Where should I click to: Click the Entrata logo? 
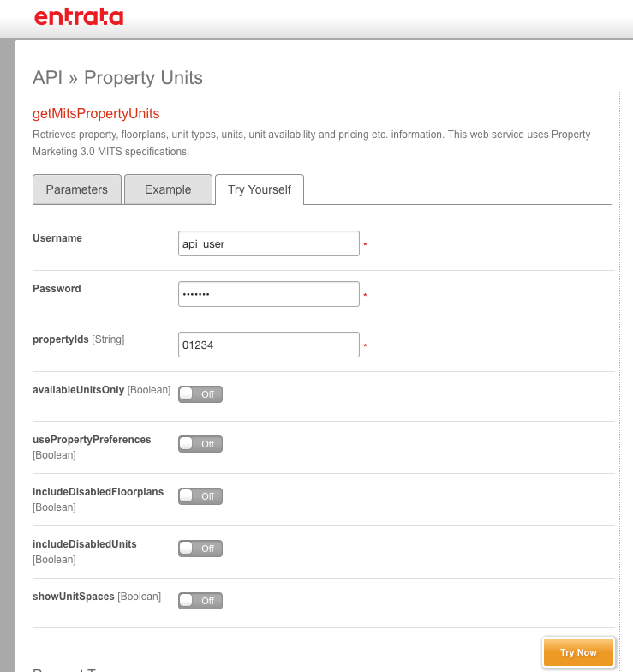[79, 17]
